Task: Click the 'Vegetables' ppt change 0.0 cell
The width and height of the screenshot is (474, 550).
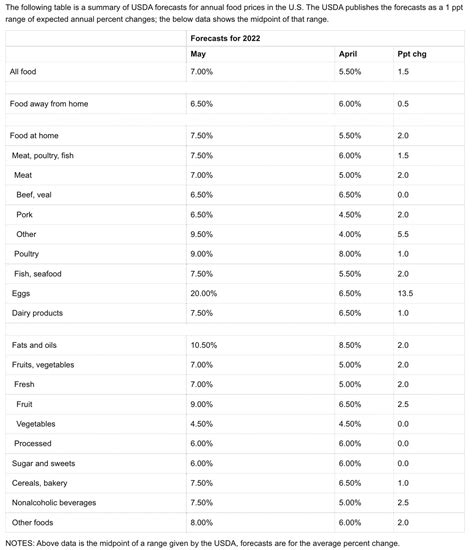Action: [403, 424]
